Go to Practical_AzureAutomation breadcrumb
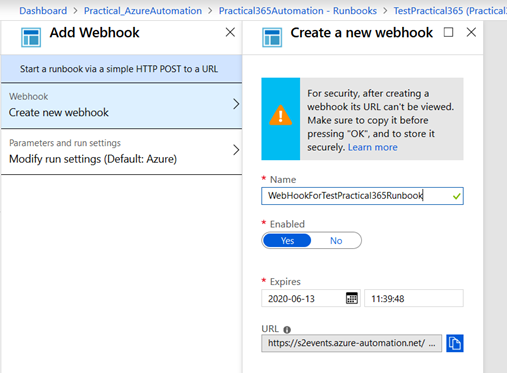Viewport: 507px width, 373px height. tap(143, 11)
